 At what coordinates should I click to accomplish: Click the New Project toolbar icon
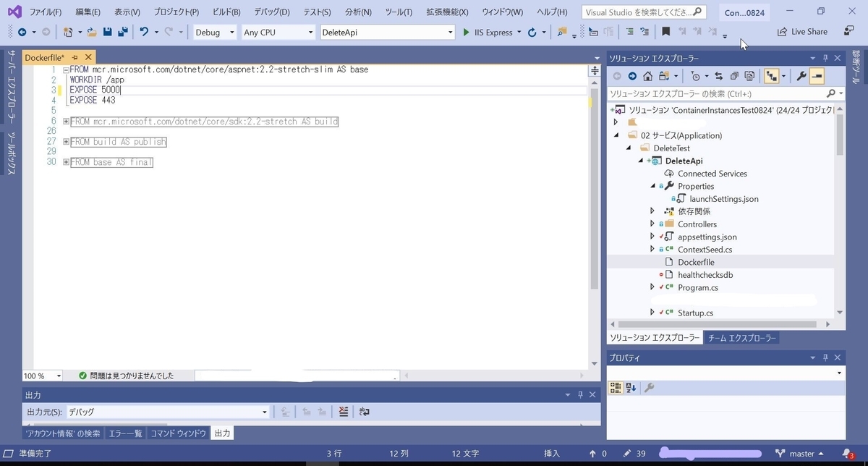click(67, 32)
